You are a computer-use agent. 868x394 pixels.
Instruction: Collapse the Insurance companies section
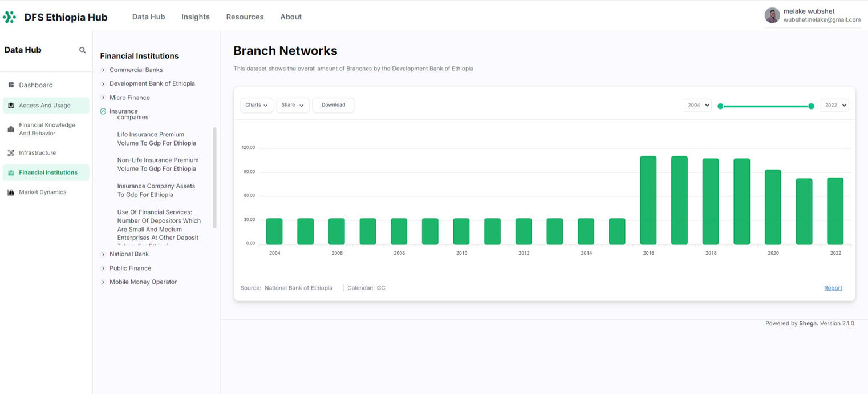103,111
